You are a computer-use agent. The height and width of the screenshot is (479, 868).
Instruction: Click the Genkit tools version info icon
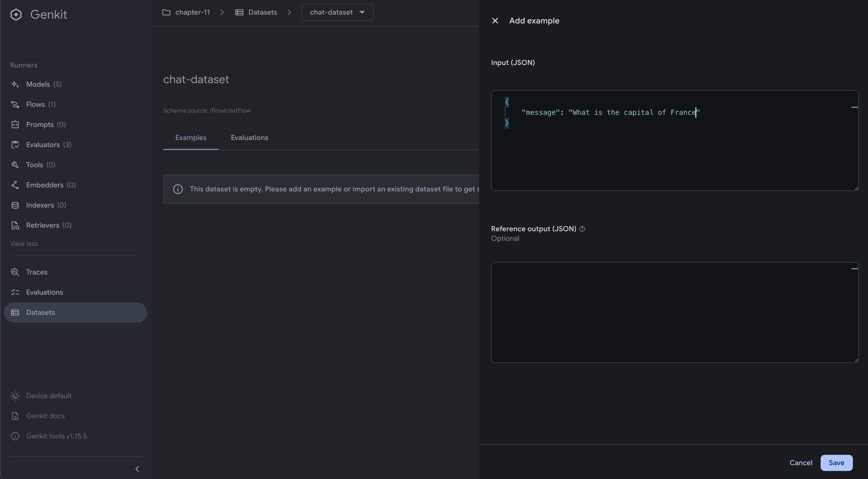coord(15,436)
